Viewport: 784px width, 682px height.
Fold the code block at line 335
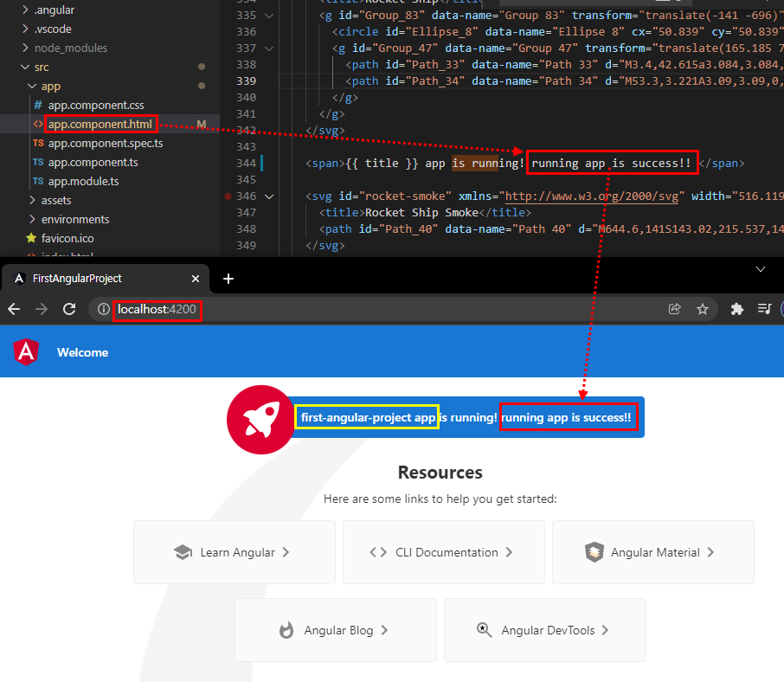pyautogui.click(x=269, y=16)
